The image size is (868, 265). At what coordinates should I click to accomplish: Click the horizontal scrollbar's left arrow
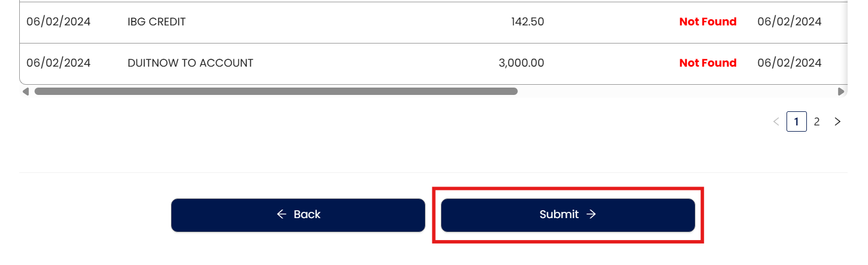(x=25, y=91)
